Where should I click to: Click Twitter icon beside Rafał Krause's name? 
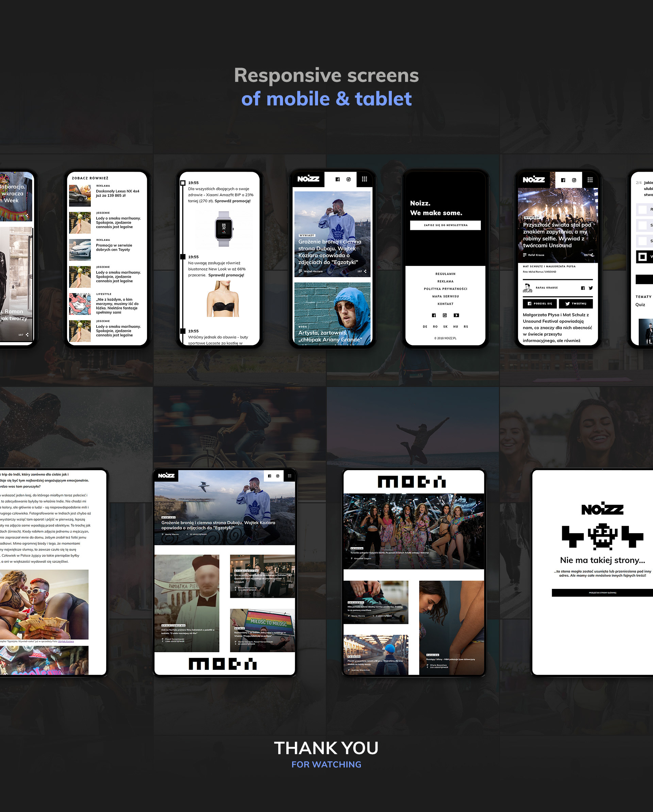(x=590, y=288)
